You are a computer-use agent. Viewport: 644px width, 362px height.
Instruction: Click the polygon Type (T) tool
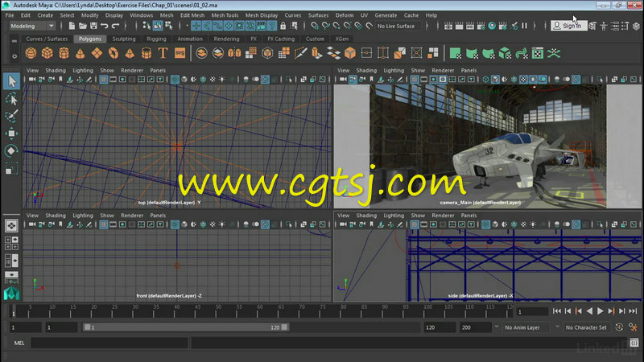coord(163,53)
